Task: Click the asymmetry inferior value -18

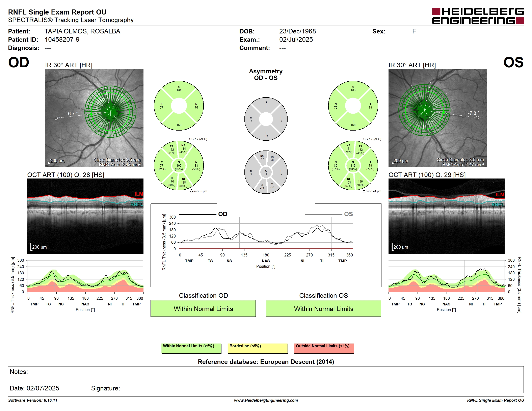Action: 266,136
